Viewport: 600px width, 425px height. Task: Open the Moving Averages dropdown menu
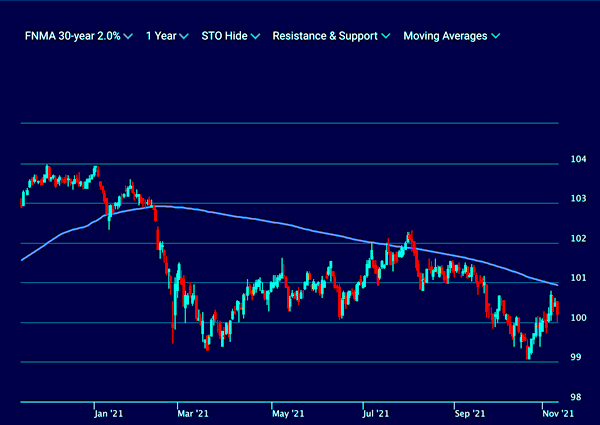[x=451, y=36]
